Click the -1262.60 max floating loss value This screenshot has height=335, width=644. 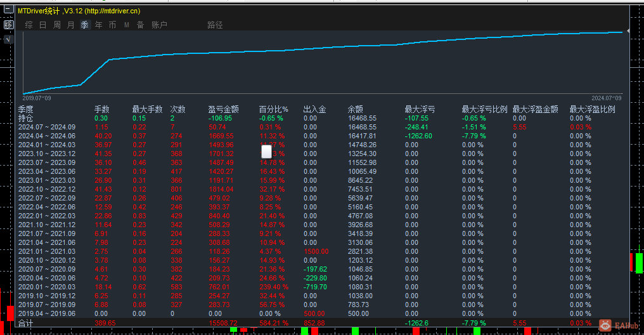coord(418,136)
